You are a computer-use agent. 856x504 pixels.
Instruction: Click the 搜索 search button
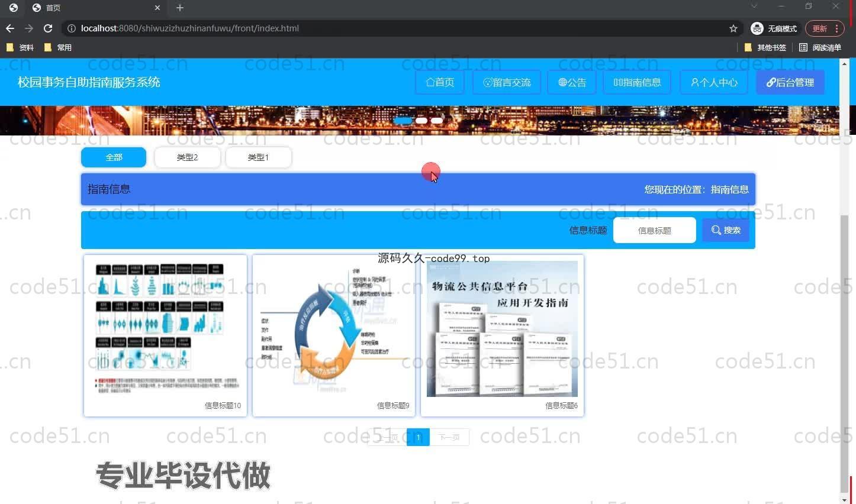726,230
